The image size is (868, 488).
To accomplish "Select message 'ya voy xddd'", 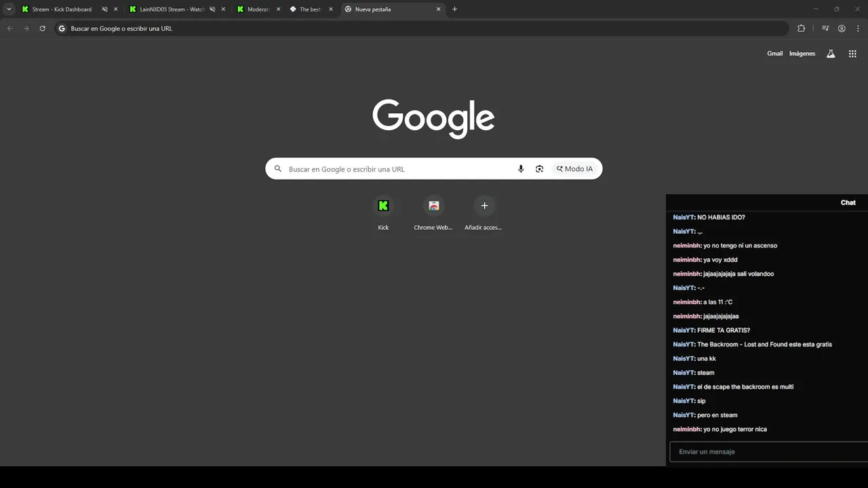I will tap(705, 260).
